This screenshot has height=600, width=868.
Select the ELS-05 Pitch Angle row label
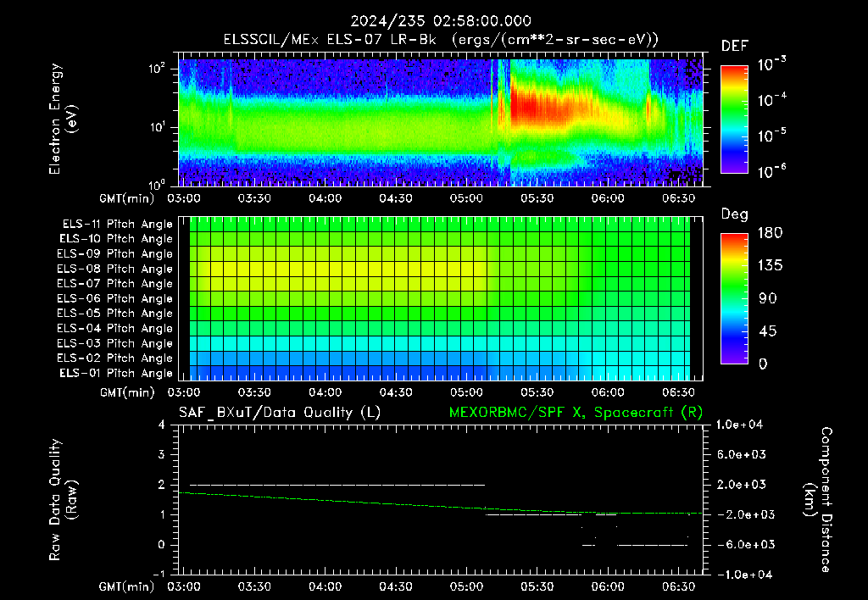click(x=114, y=314)
